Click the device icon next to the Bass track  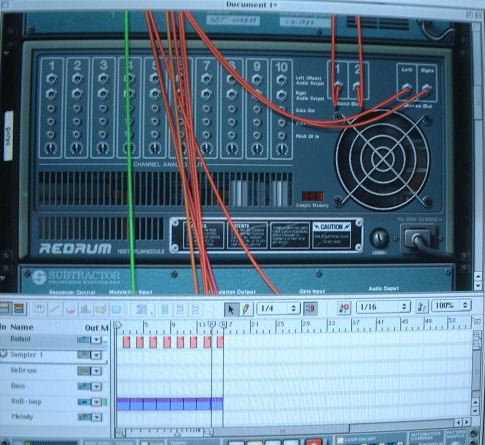tap(84, 387)
